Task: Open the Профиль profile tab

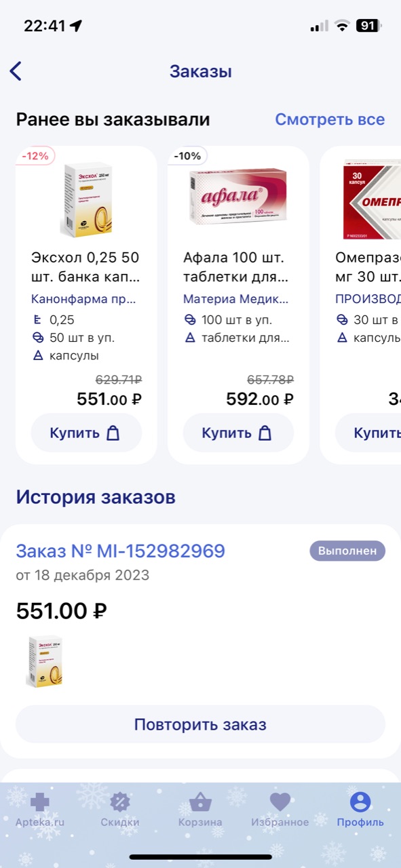Action: (x=360, y=810)
